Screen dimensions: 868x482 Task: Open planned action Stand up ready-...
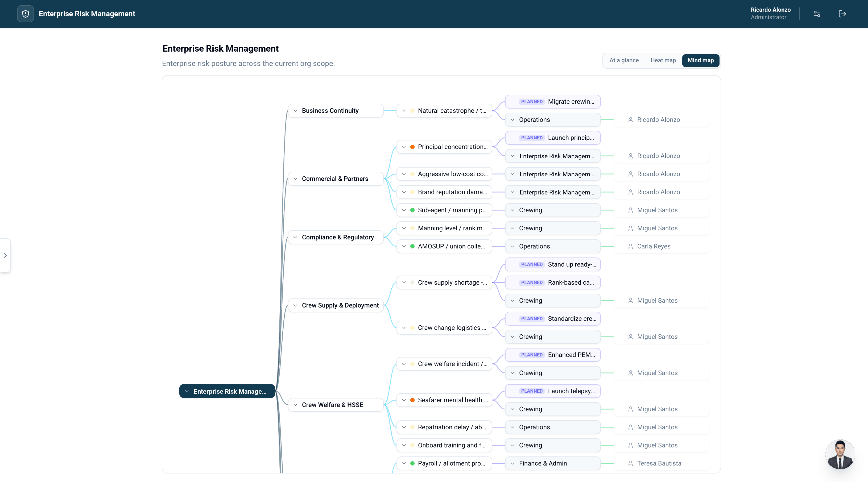point(553,264)
